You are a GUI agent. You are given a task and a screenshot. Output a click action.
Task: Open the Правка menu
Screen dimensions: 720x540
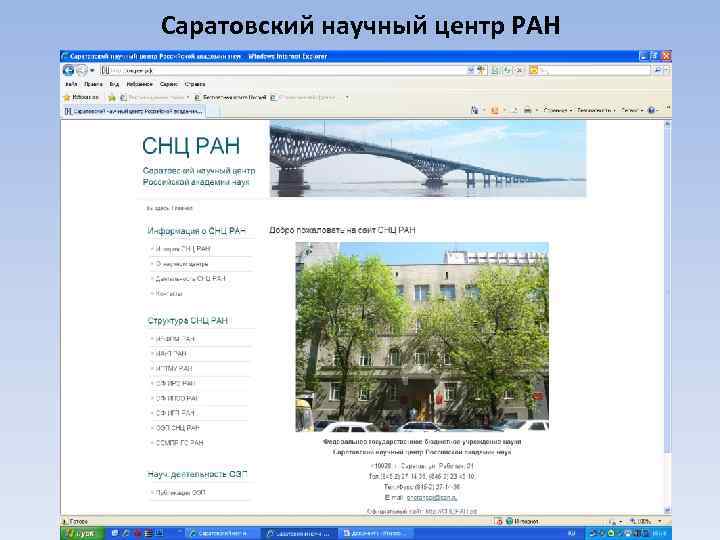point(93,84)
